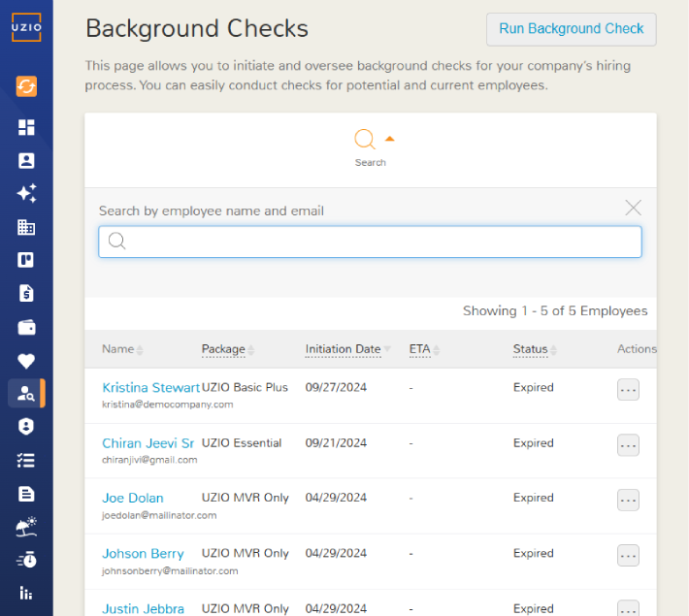689x616 pixels.
Task: Open the beach umbrella time-off icon
Action: pyautogui.click(x=26, y=527)
